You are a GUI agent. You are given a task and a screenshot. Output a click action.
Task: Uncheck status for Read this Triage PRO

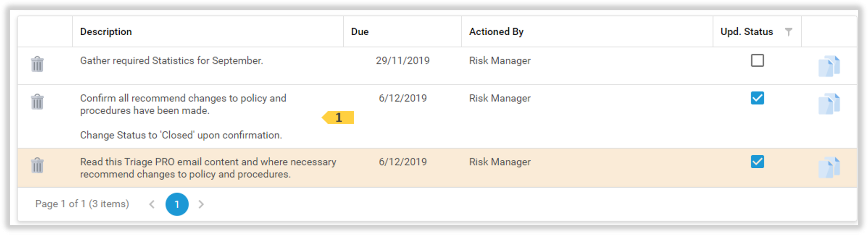click(x=757, y=162)
